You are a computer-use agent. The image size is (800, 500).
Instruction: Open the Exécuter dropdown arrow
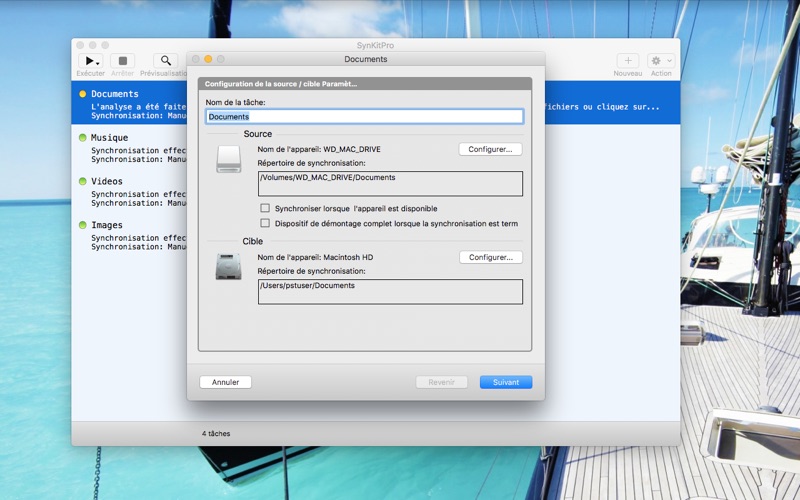click(98, 63)
